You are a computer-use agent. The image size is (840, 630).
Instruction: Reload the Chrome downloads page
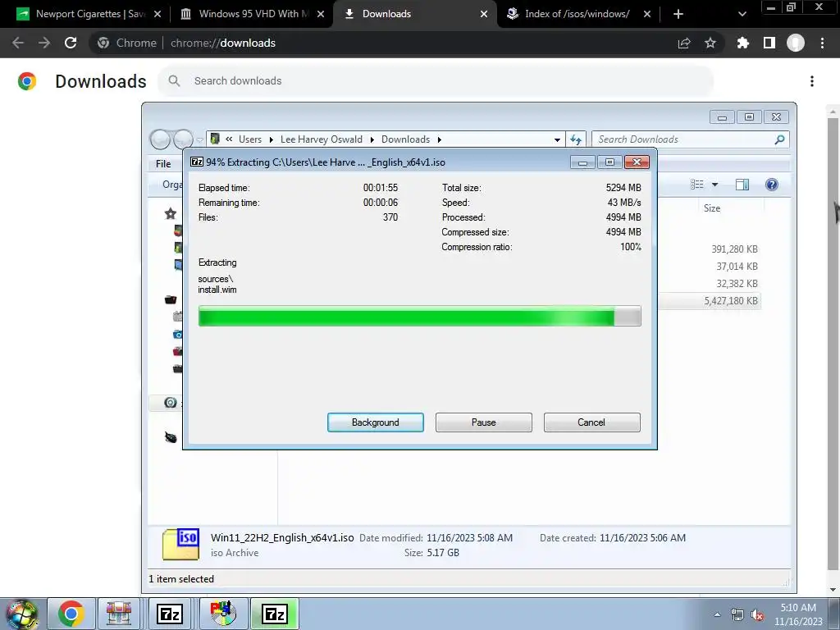pyautogui.click(x=71, y=43)
